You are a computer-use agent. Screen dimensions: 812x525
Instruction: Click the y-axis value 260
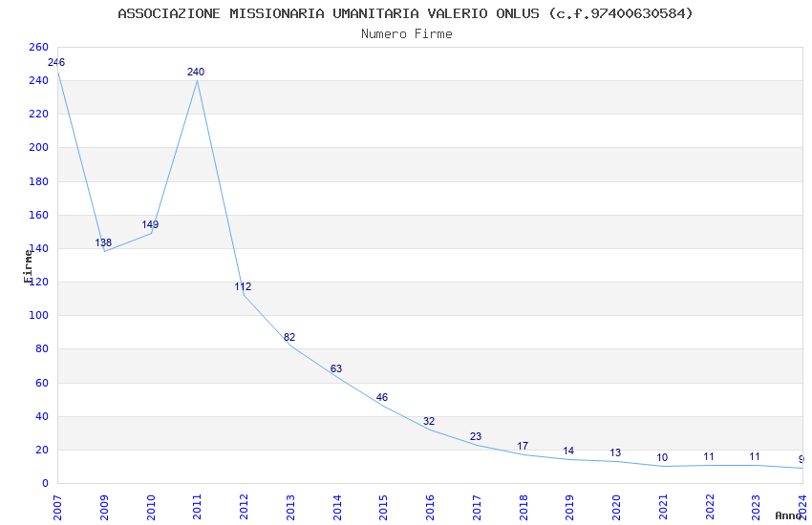[38, 47]
